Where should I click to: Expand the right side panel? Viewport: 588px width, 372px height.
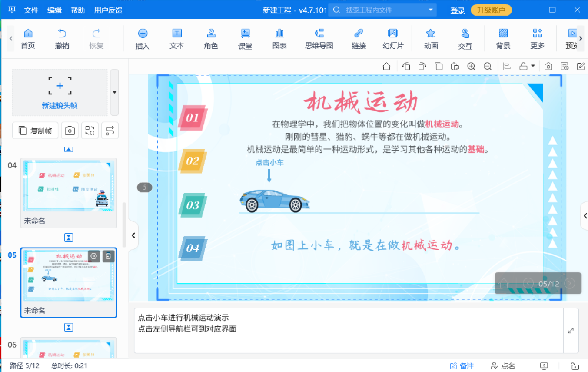[585, 216]
